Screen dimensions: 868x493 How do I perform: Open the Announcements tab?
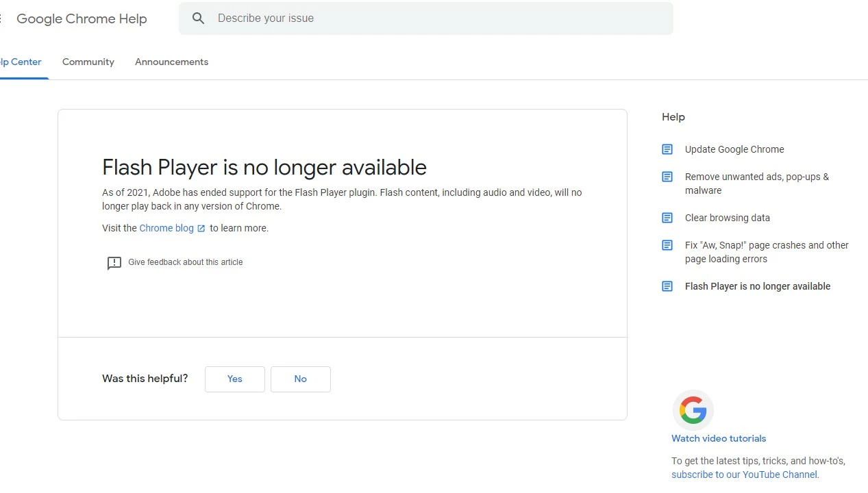[x=171, y=62]
